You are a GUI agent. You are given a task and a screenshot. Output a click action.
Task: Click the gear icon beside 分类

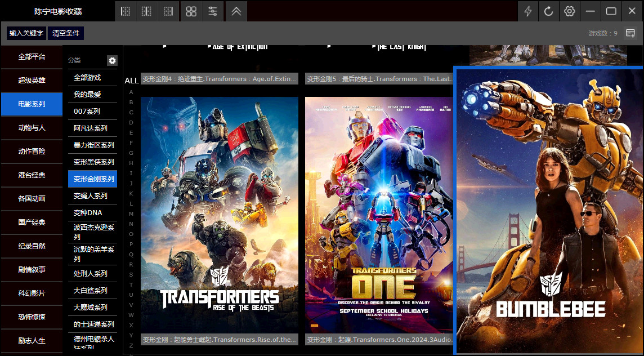pos(112,60)
